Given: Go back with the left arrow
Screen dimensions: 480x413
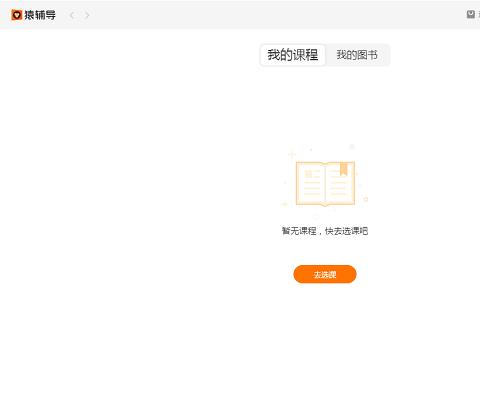Looking at the screenshot, I should click(72, 15).
